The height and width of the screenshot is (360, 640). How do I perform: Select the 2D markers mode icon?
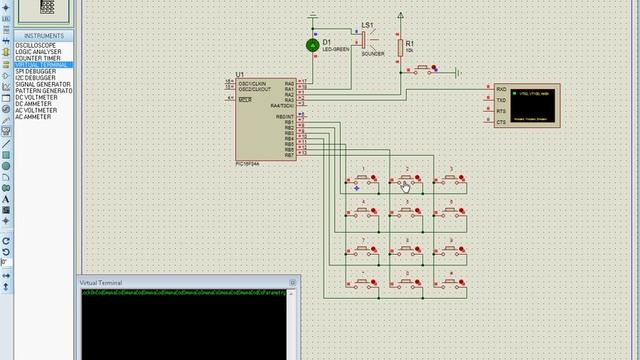6,221
